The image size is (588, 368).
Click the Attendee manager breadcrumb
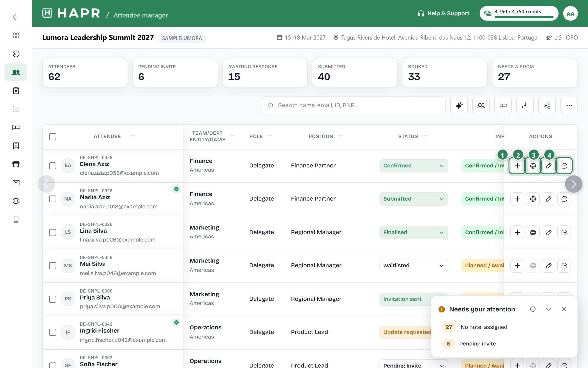tap(141, 15)
